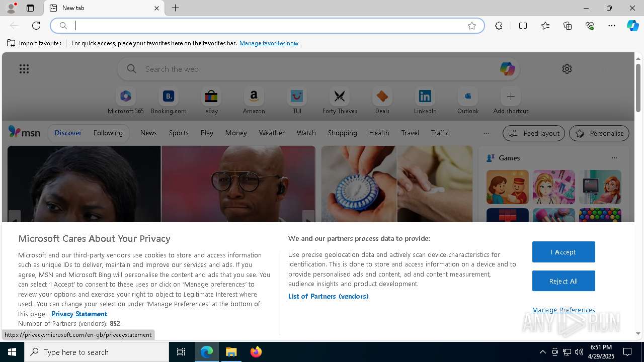The width and height of the screenshot is (644, 362).
Task: Open Microsoft 365 shortcut
Action: point(126,101)
